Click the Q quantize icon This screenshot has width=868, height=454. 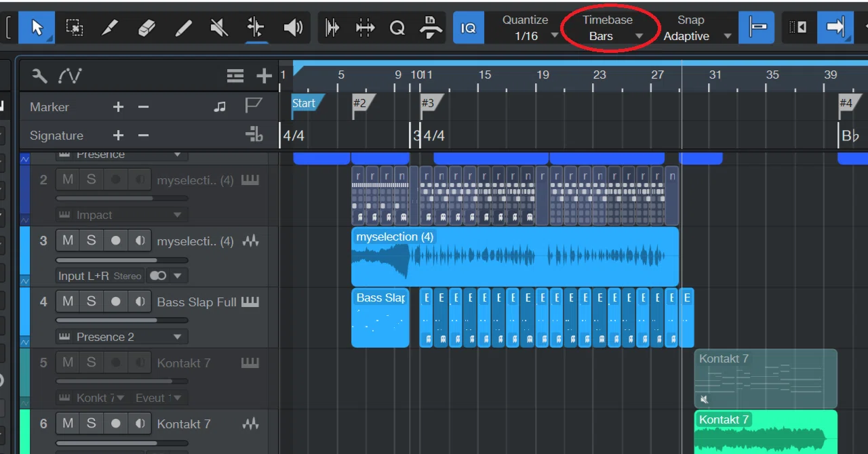coord(397,28)
